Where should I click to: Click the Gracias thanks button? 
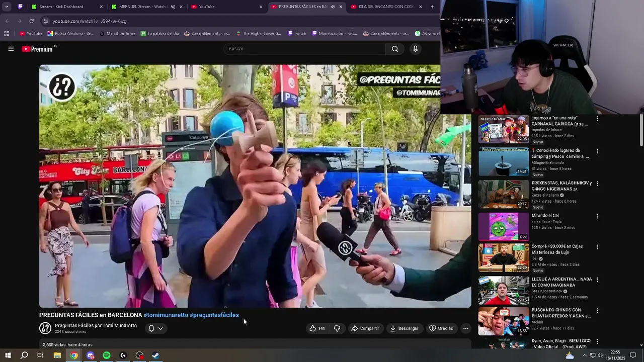[x=441, y=328]
